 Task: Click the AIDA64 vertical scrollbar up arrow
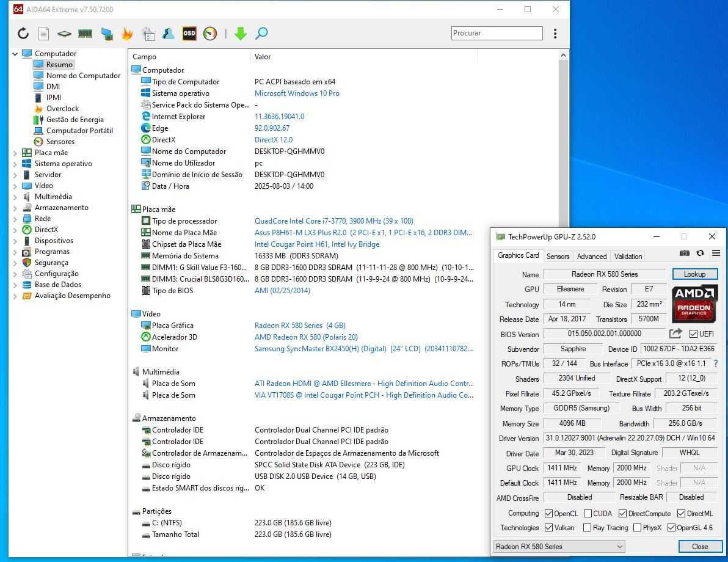[563, 55]
